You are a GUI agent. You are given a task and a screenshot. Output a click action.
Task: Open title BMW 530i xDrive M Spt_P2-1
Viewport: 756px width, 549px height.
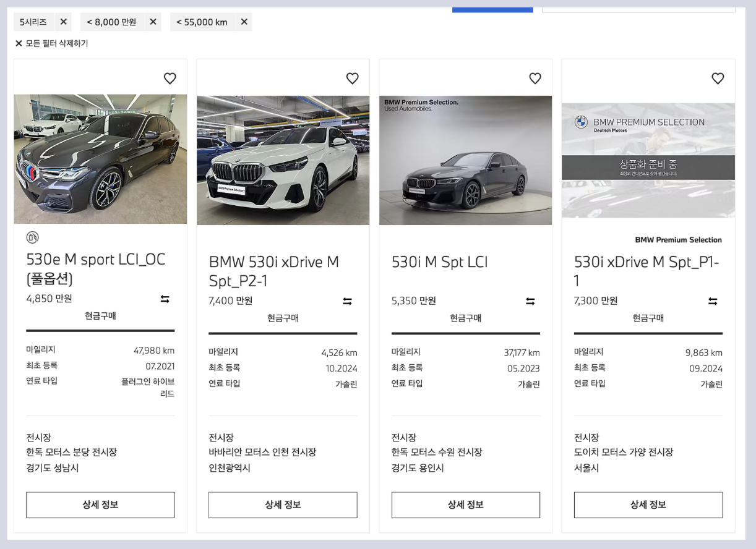274,271
